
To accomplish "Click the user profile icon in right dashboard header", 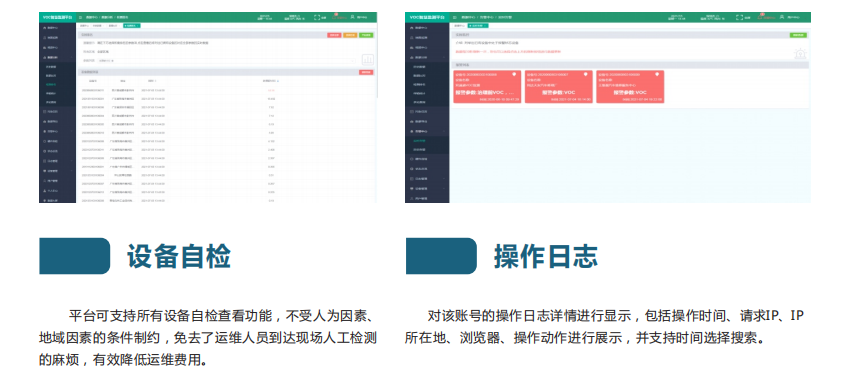I will tap(781, 17).
